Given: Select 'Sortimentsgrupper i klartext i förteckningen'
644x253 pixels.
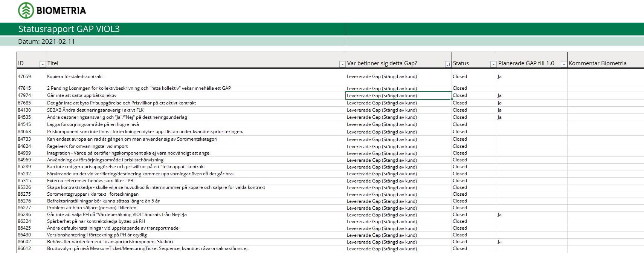Looking at the screenshot, I should [x=93, y=194].
